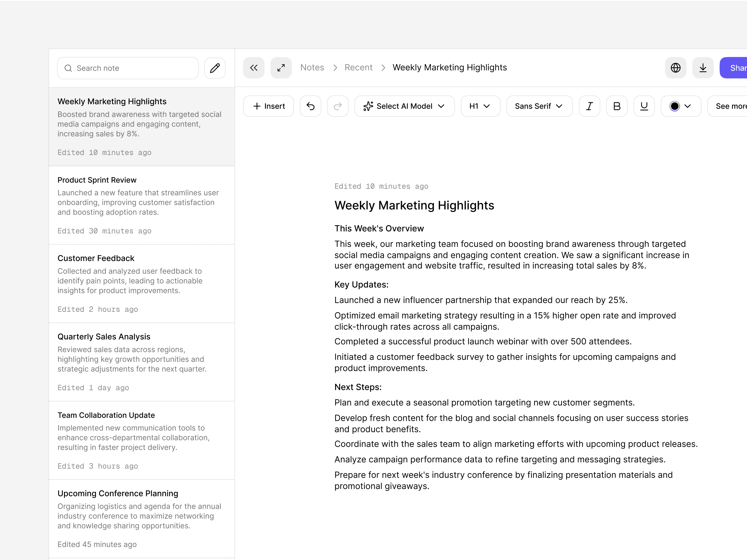
Task: Open the Select AI Model dropdown
Action: (x=404, y=106)
